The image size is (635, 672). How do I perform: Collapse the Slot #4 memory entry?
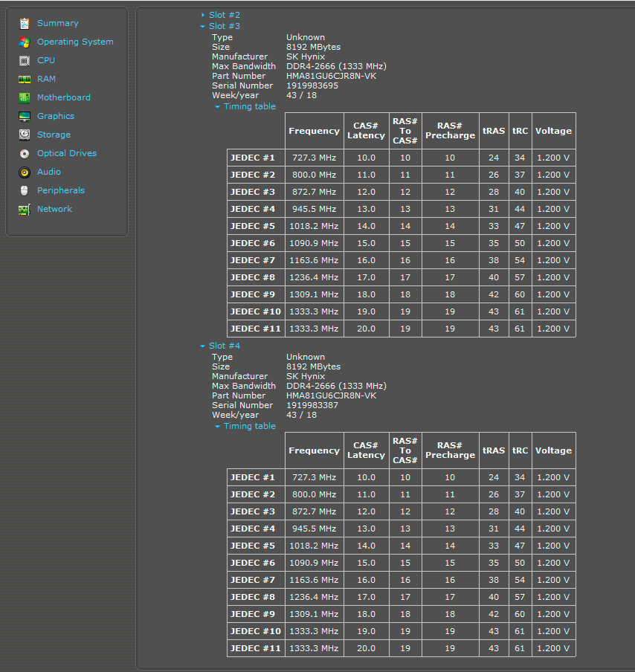click(224, 346)
